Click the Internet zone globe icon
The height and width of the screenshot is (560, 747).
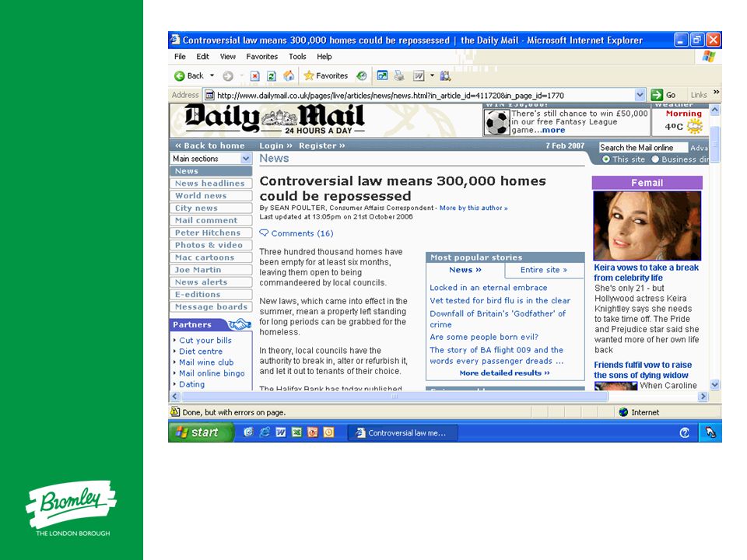click(623, 412)
